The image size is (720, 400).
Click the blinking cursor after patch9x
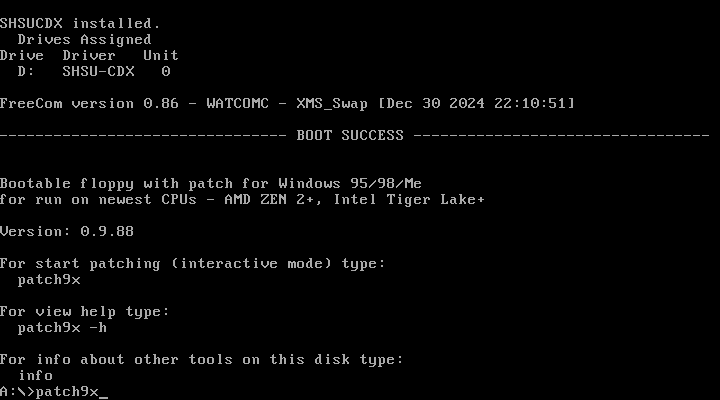coord(104,392)
